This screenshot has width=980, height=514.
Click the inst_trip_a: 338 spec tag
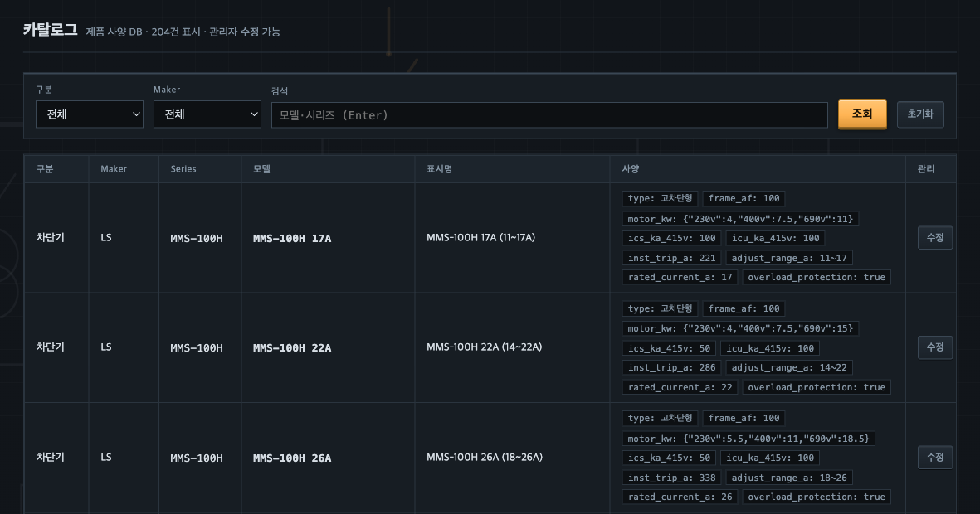(672, 478)
